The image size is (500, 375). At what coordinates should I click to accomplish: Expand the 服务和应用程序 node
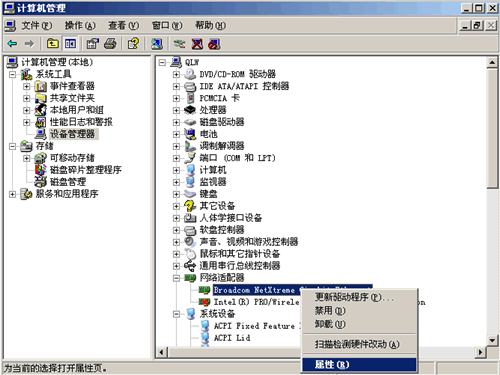click(x=12, y=194)
